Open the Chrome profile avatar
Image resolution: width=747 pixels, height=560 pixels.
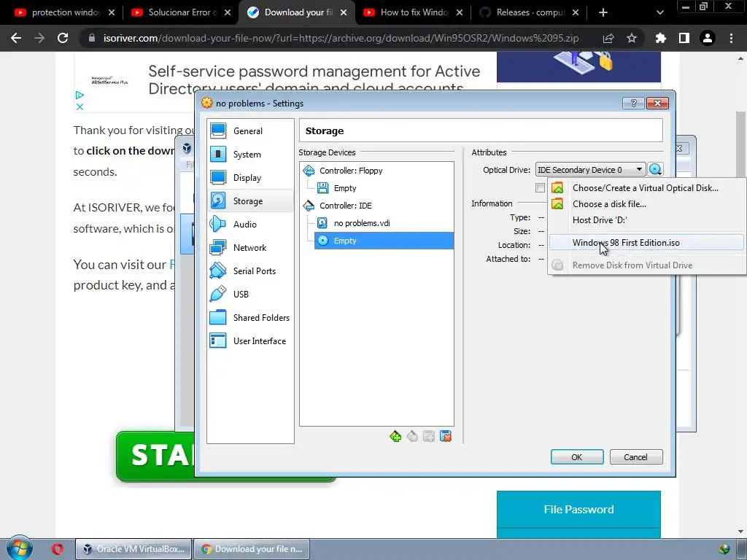(x=708, y=38)
